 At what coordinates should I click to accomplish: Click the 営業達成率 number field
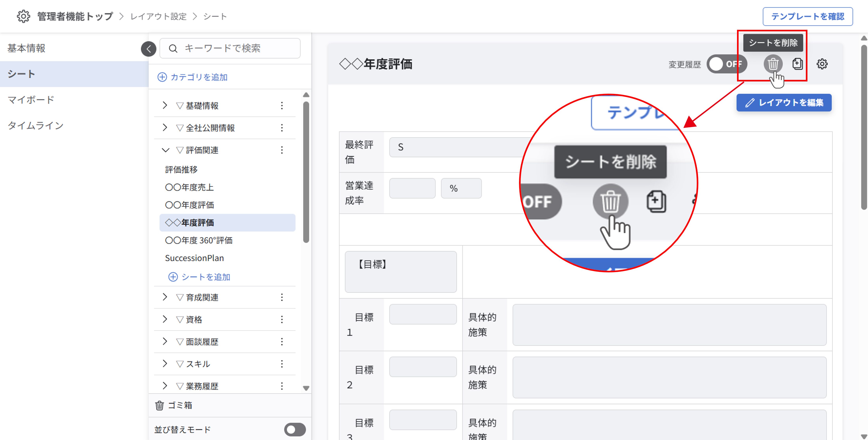point(412,188)
